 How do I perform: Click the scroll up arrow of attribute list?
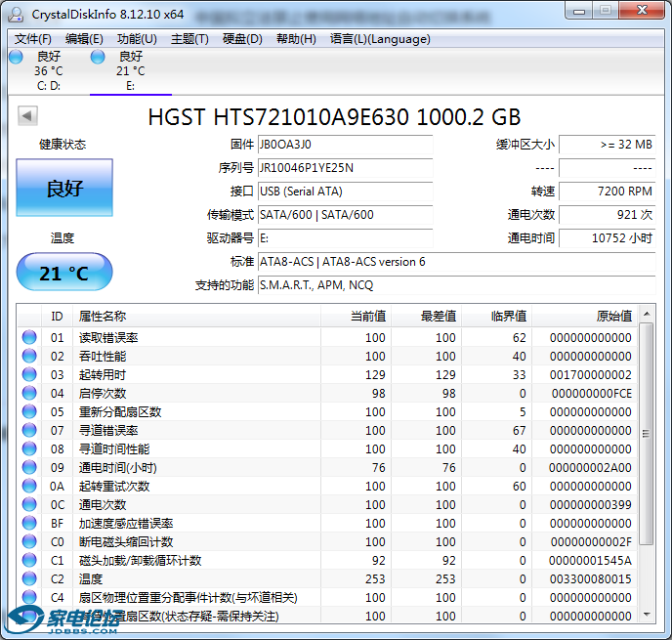click(x=647, y=314)
